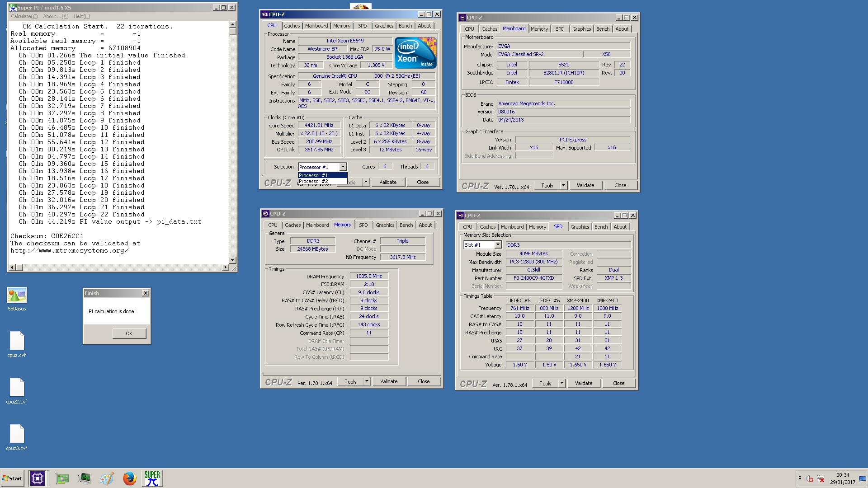
Task: Click the Part Number field F3-2400C9-4GTXD
Action: (533, 278)
